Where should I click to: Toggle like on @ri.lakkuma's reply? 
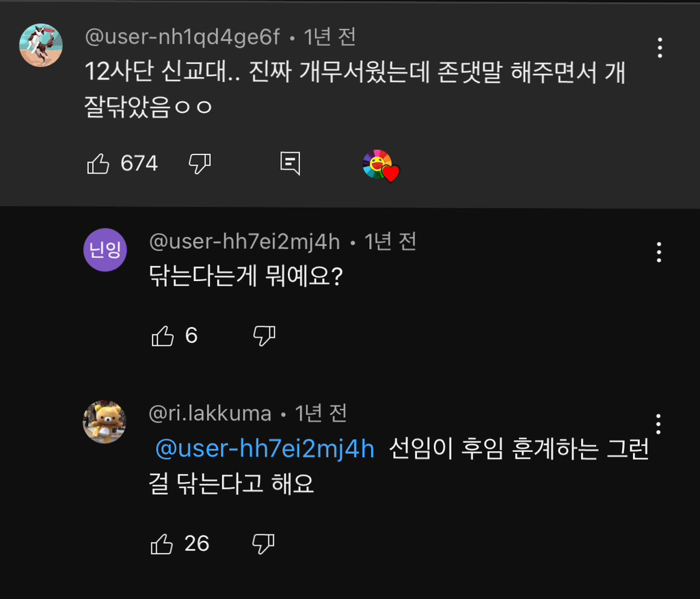163,544
